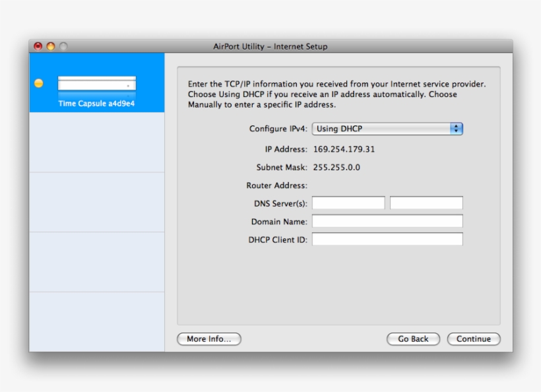This screenshot has height=392, width=541.
Task: Click the Router Address label
Action: [278, 185]
